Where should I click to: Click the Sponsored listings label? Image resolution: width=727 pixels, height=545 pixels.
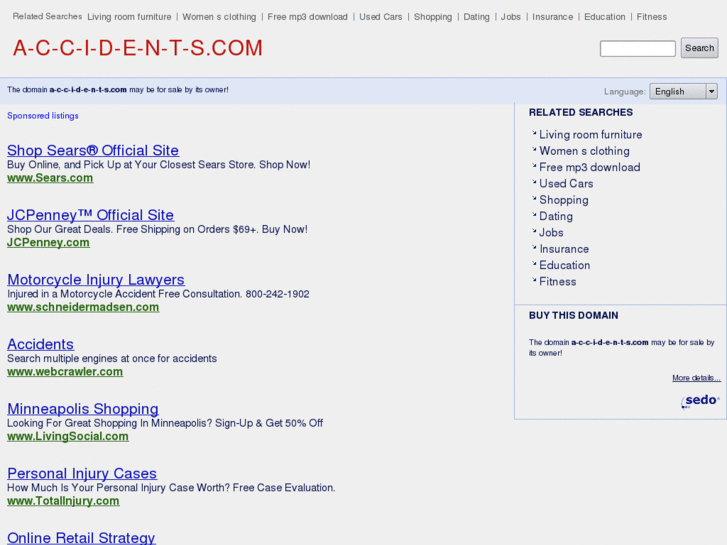pyautogui.click(x=43, y=115)
